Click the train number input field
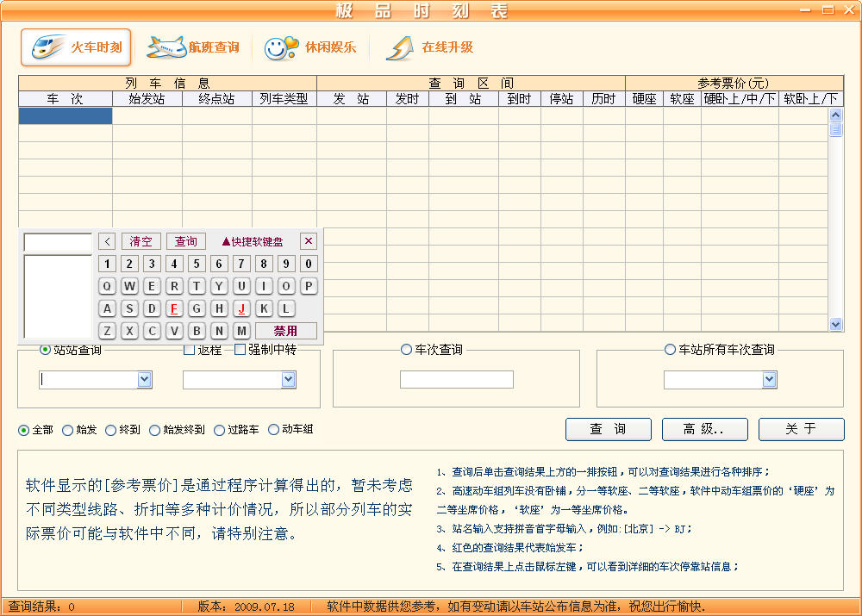 tap(456, 380)
